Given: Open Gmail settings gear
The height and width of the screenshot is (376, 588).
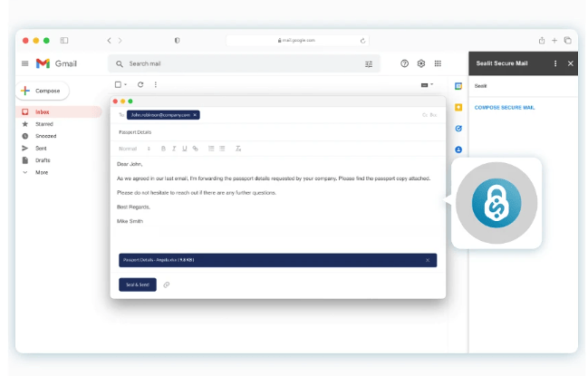Looking at the screenshot, I should coord(421,63).
